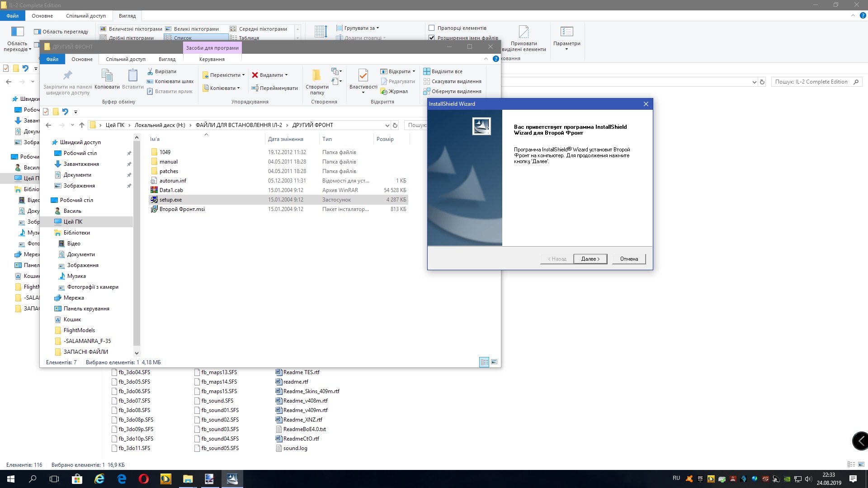Toggle File name extensions checkbox
The width and height of the screenshot is (868, 488).
click(x=431, y=38)
